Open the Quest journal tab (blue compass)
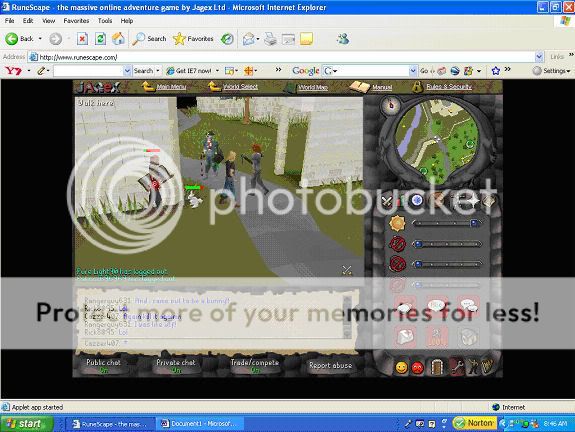Image resolution: width=575 pixels, height=432 pixels. 416,200
